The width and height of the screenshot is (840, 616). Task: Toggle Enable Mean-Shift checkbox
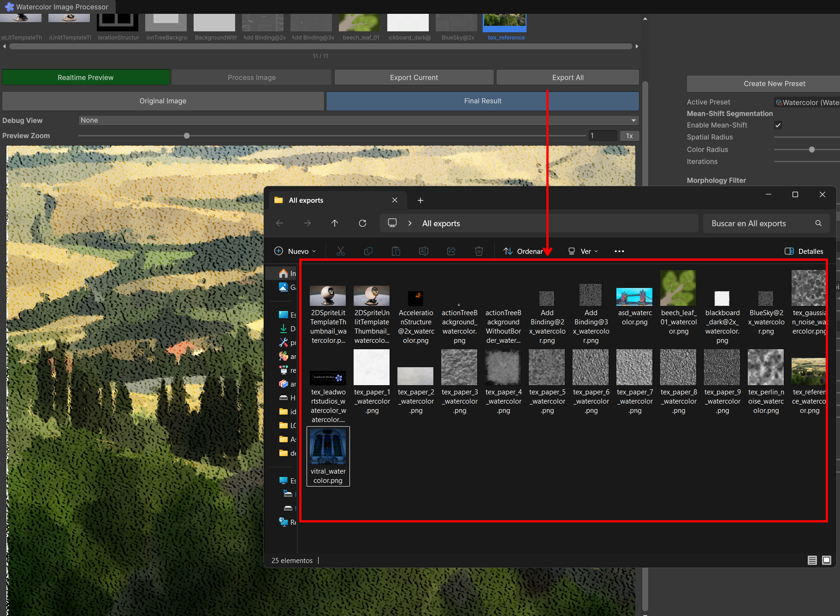778,125
